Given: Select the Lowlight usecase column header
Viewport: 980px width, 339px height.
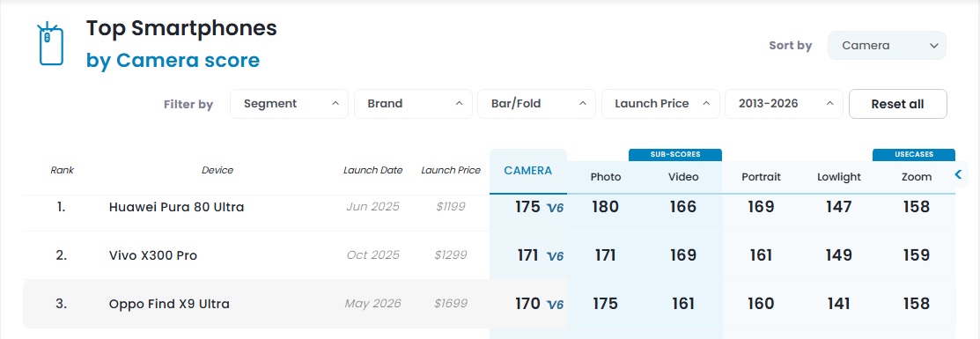Looking at the screenshot, I should click(839, 177).
